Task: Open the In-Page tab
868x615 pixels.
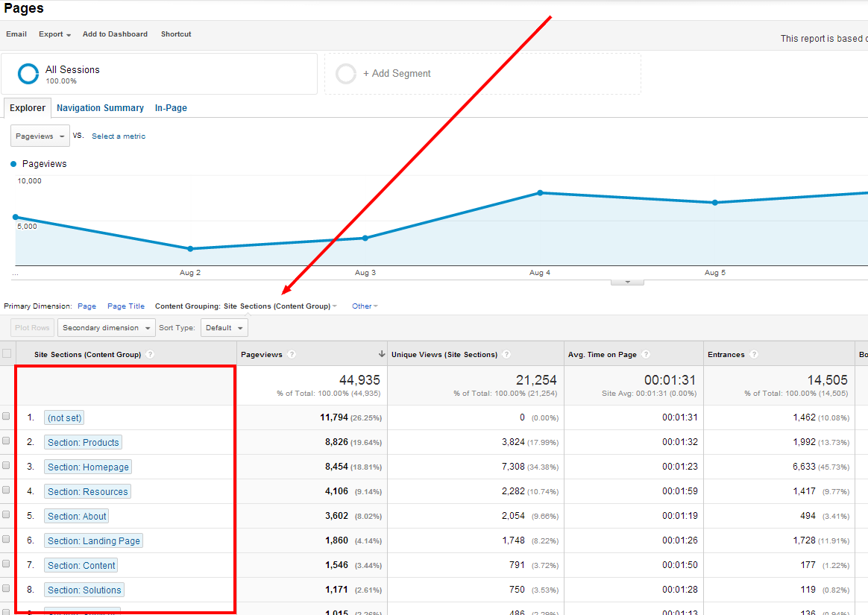Action: 171,108
